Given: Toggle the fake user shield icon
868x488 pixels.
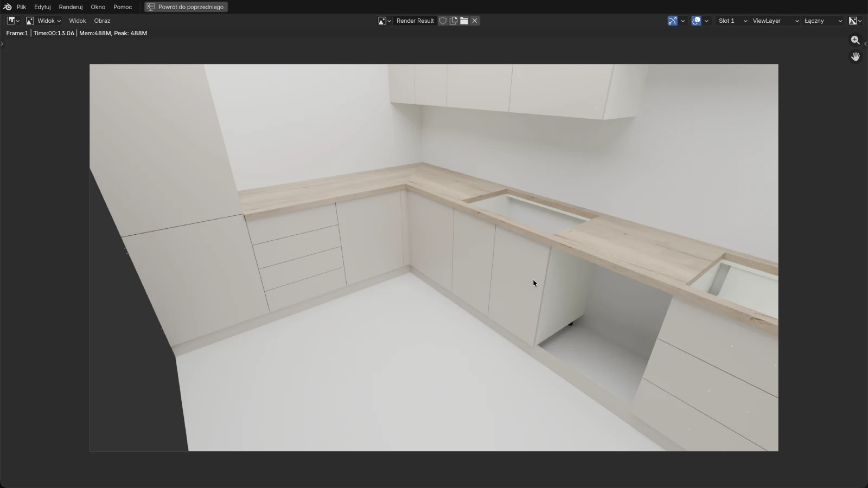Looking at the screenshot, I should 443,21.
